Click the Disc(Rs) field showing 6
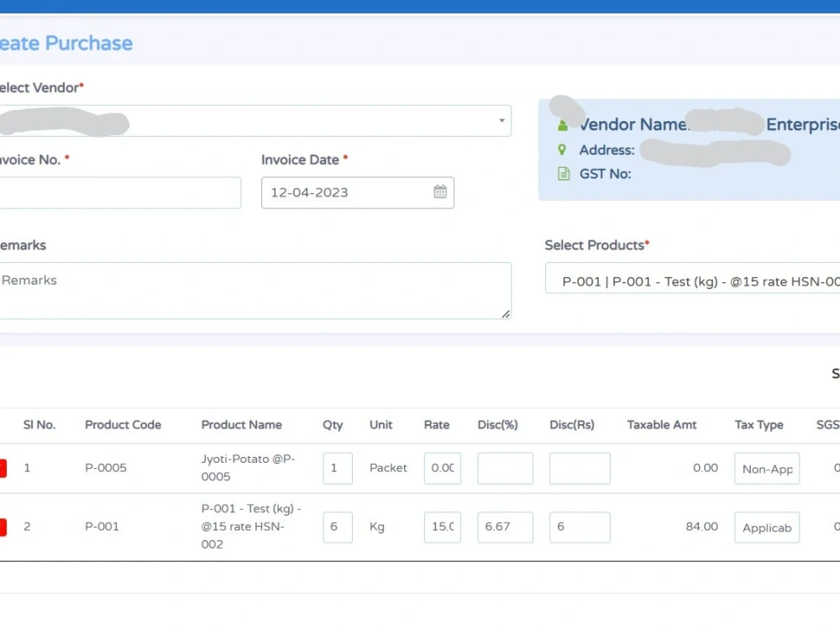 (580, 527)
